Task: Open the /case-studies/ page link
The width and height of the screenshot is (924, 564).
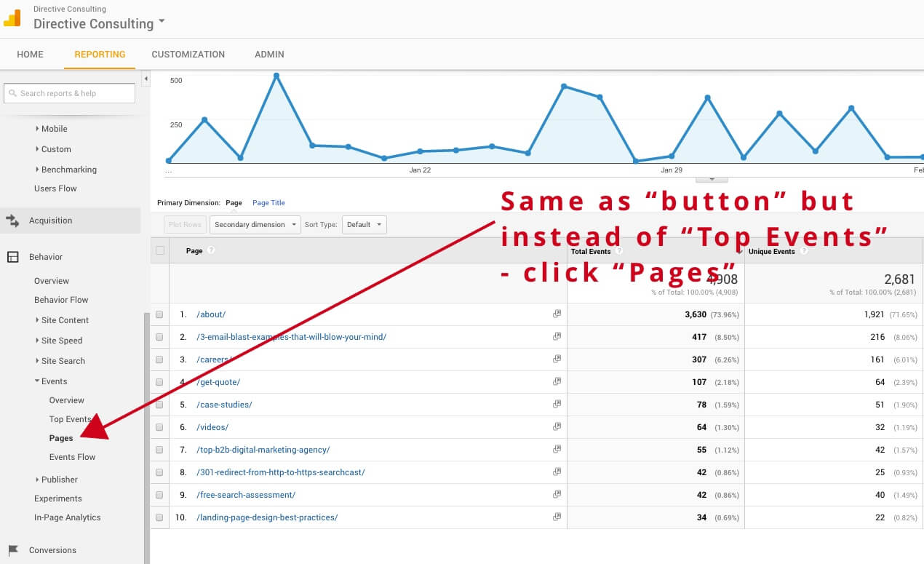Action: tap(224, 405)
